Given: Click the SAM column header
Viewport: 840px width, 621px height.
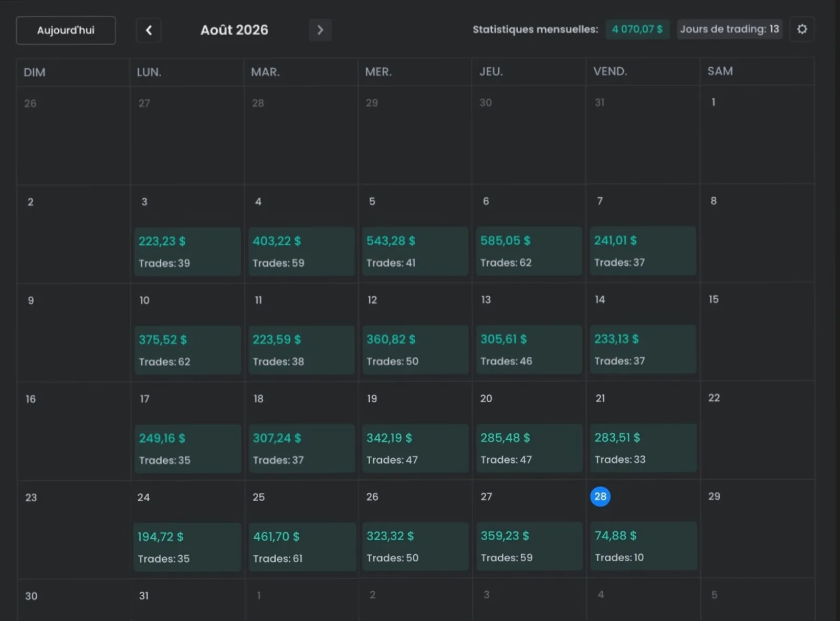Looking at the screenshot, I should point(720,71).
